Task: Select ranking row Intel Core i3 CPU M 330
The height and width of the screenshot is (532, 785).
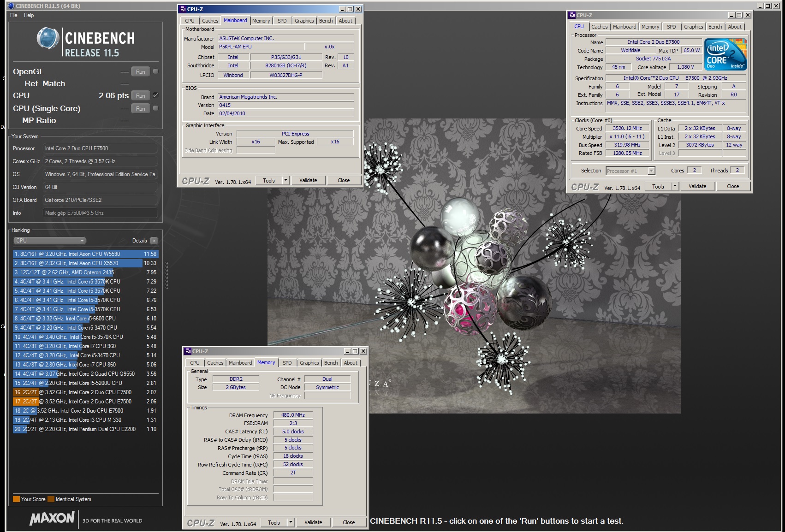Action: 85,420
